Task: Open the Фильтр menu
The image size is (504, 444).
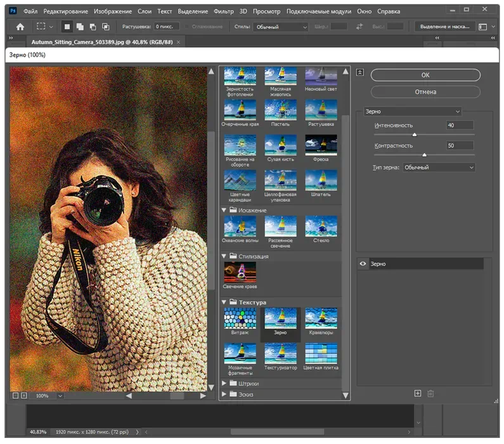Action: (224, 11)
